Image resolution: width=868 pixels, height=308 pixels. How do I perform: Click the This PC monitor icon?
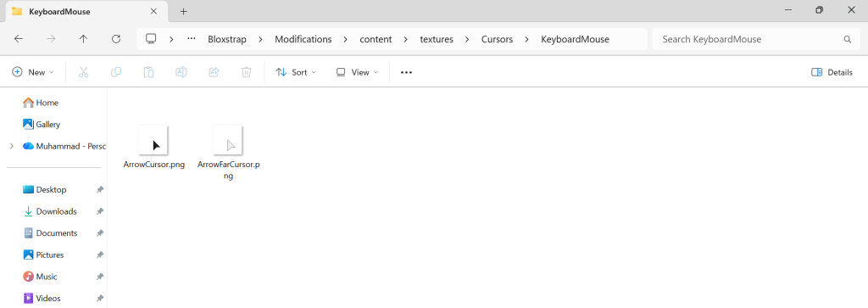click(x=151, y=39)
